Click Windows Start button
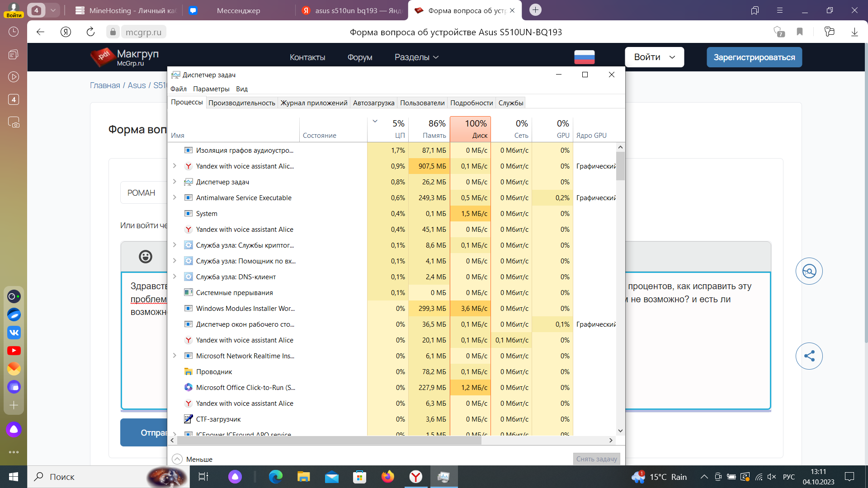Screen dimensions: 868x488 (x=14, y=477)
